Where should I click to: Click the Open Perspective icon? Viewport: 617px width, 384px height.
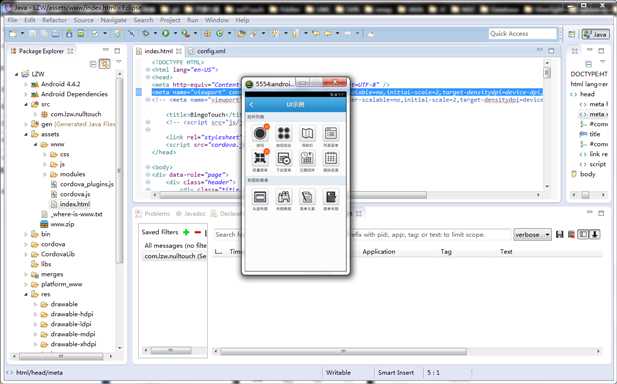point(572,35)
